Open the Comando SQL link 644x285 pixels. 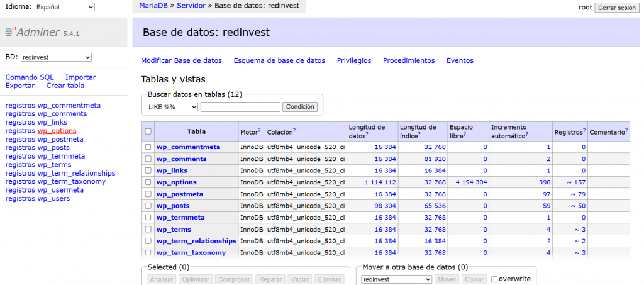click(x=30, y=77)
